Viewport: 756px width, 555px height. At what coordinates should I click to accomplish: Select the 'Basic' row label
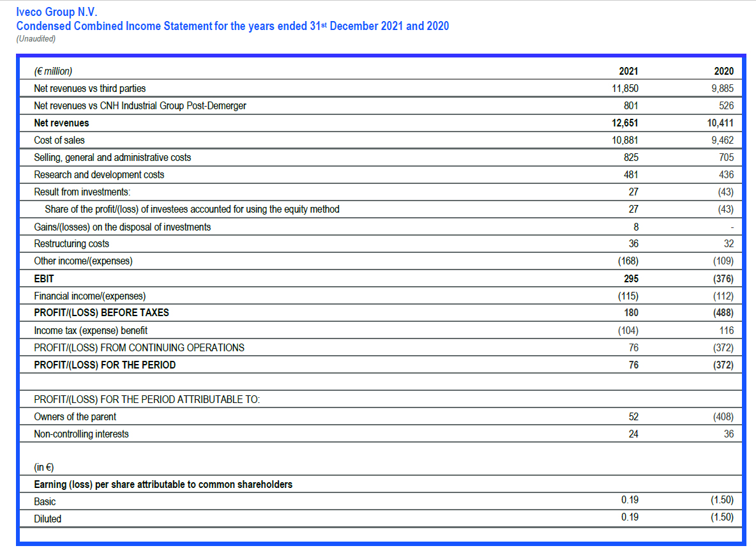pos(45,502)
